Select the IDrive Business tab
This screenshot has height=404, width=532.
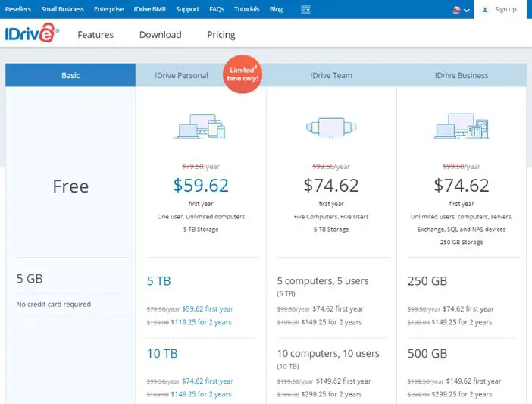click(x=462, y=75)
